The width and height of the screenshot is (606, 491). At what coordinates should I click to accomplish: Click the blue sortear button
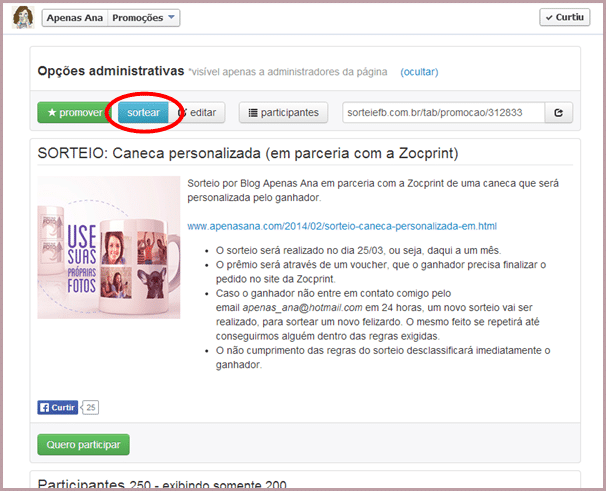[143, 113]
